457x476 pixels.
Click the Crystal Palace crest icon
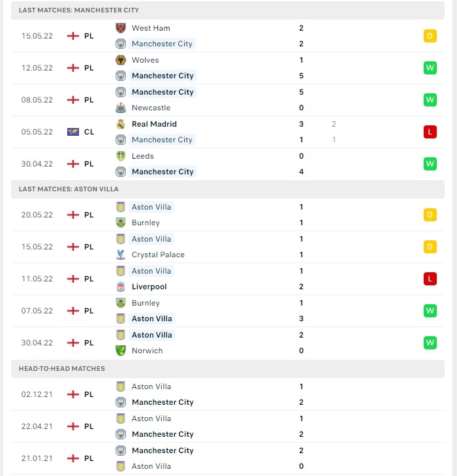click(x=121, y=255)
